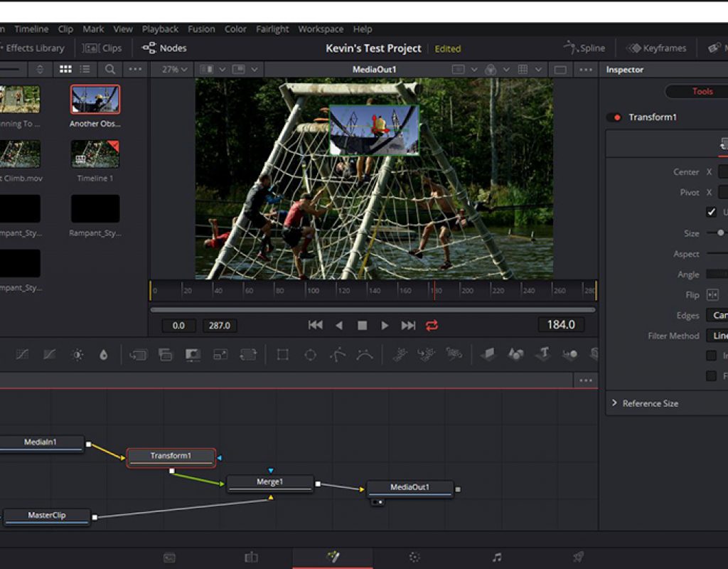Go to the Edit page

click(x=251, y=558)
